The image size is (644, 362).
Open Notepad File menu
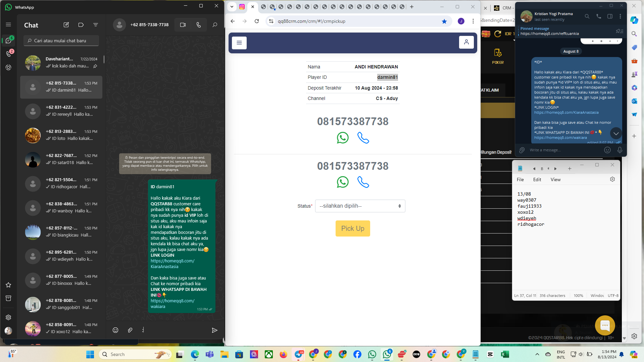point(520,179)
